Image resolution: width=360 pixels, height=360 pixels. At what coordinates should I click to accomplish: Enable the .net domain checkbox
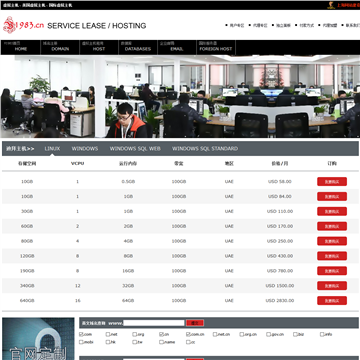[x=108, y=334]
